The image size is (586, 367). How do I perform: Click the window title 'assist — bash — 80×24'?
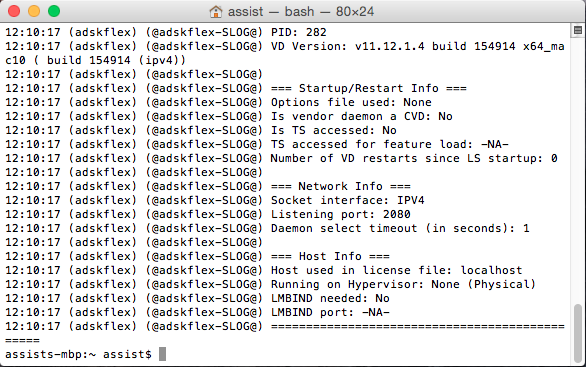[x=301, y=12]
